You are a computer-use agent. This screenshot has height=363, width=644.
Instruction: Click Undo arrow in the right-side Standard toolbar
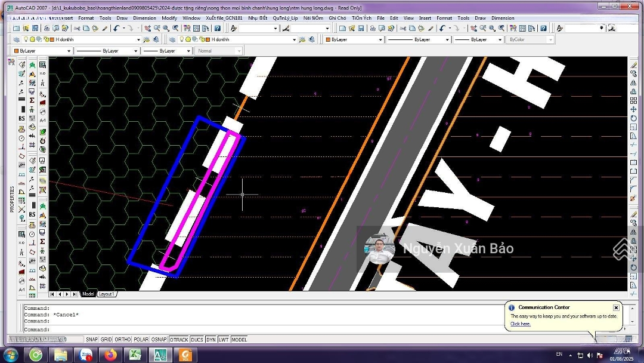[442, 28]
